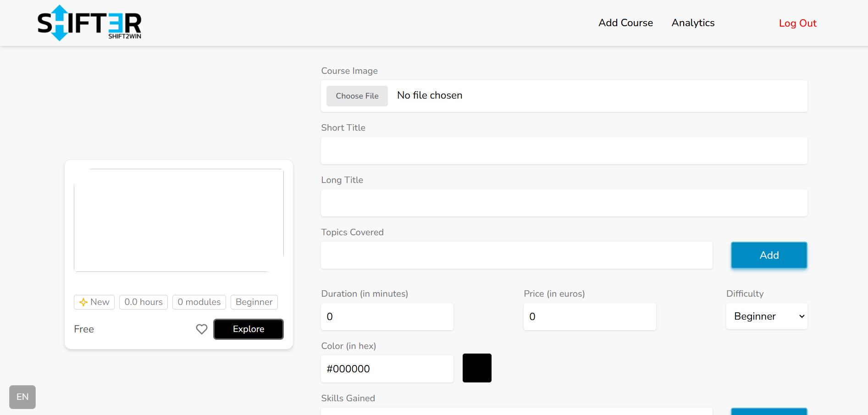
Task: Go to Analytics in navigation
Action: point(693,23)
